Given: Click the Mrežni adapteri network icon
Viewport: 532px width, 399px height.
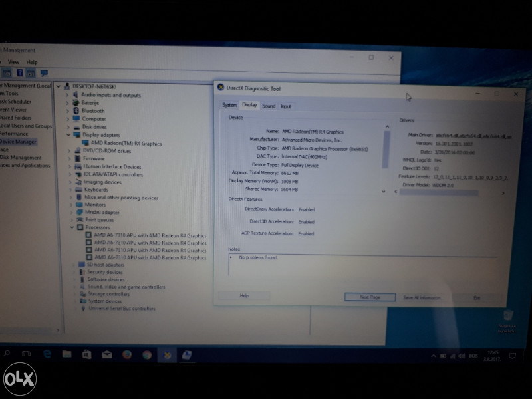Looking at the screenshot, I should tap(80, 212).
